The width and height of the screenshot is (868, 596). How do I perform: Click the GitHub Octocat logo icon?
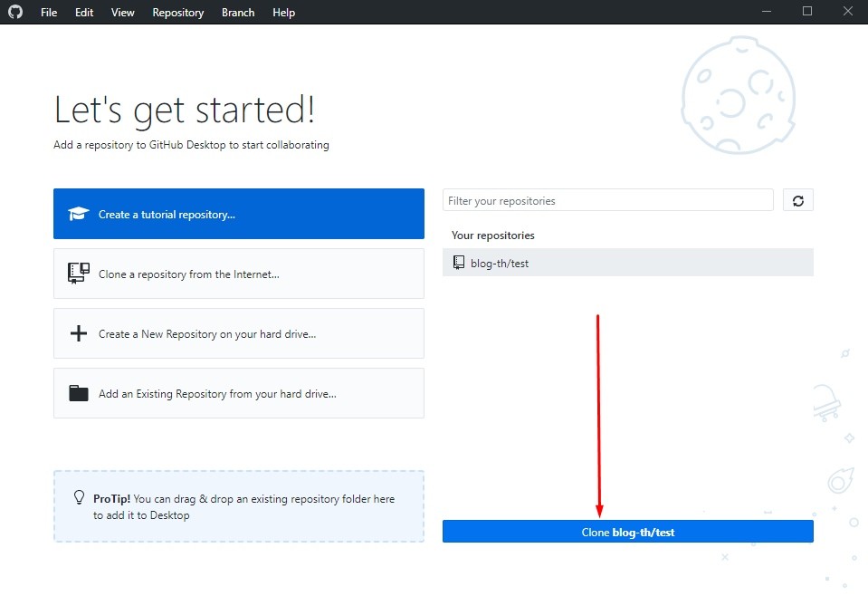[15, 12]
